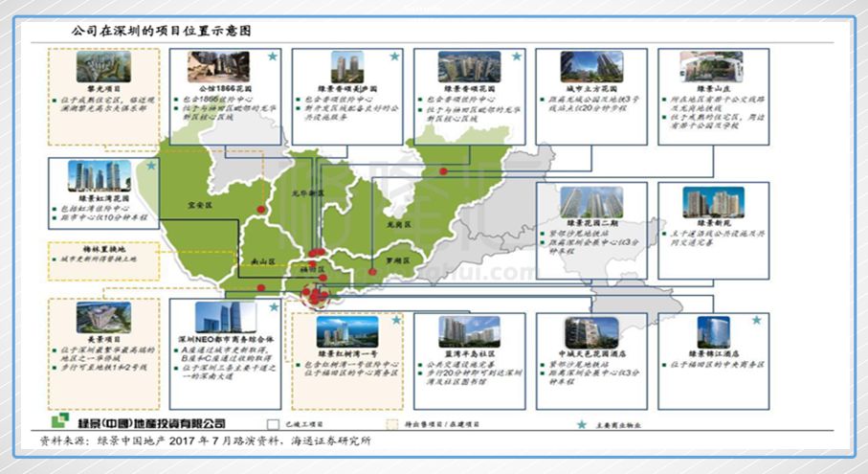The height and width of the screenshot is (474, 868).
Task: Click the legend star icon for 主要商业物业
Action: click(581, 425)
